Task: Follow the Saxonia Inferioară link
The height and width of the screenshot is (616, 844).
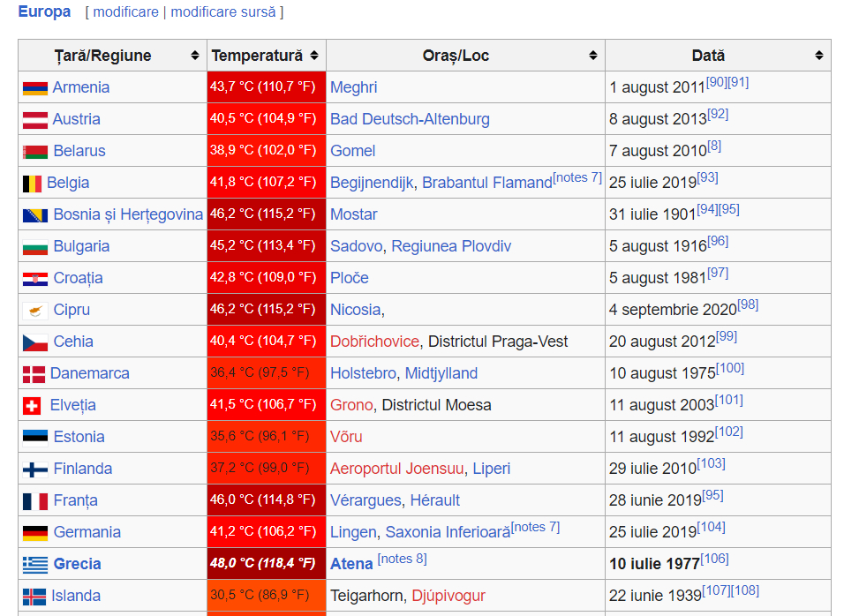Action: pos(448,532)
